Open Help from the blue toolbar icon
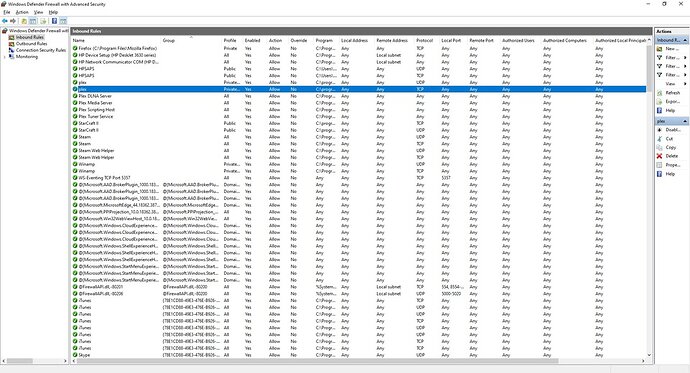 55,21
